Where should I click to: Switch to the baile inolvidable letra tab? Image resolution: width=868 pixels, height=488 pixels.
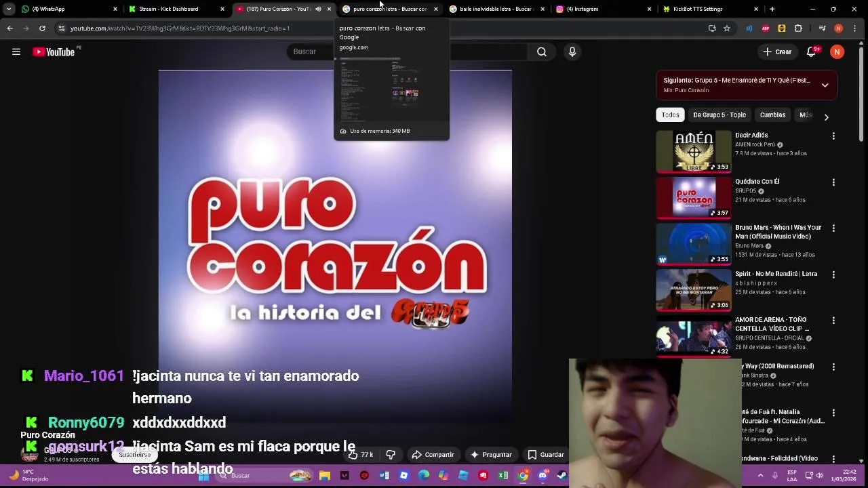(496, 9)
